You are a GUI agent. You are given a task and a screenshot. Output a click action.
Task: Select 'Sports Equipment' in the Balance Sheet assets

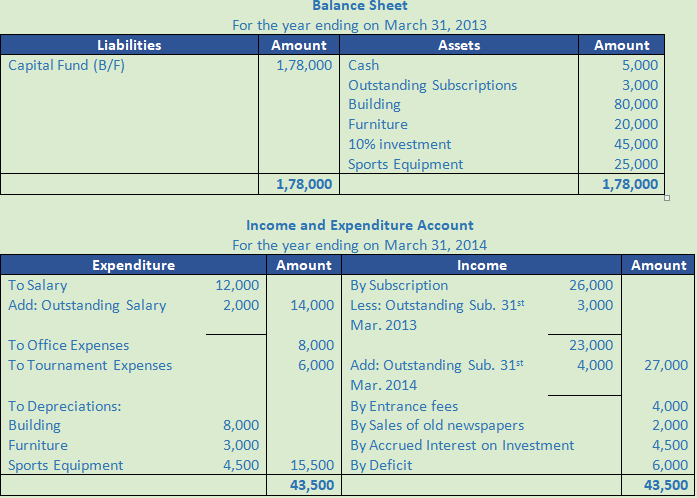[x=405, y=164]
